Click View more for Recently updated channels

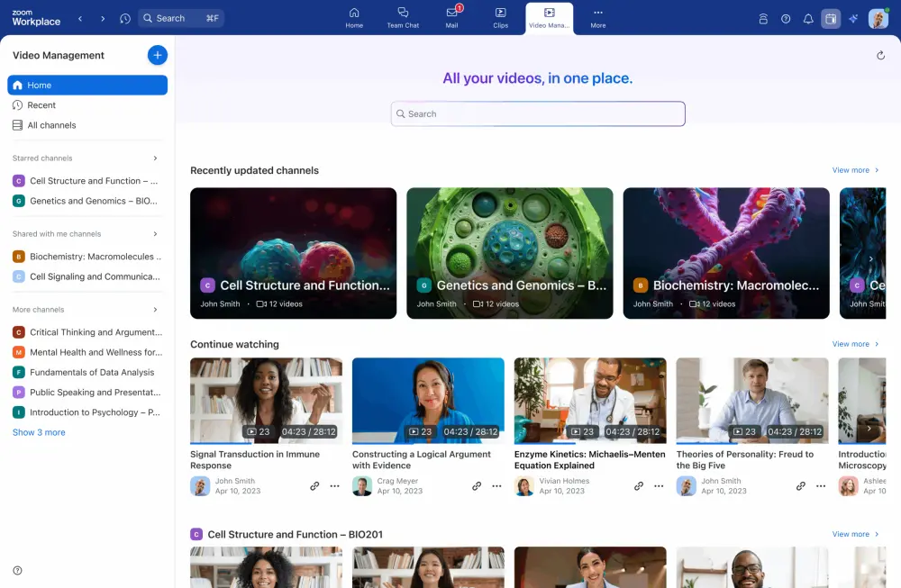(x=855, y=170)
